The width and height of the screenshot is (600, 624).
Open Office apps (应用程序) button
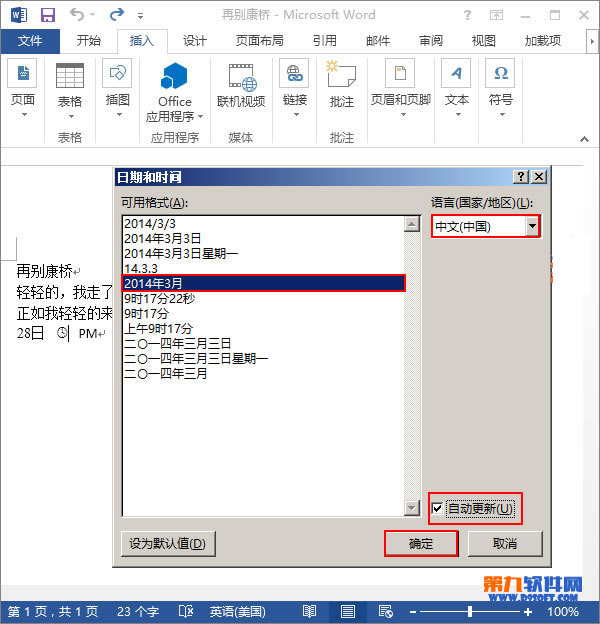174,92
